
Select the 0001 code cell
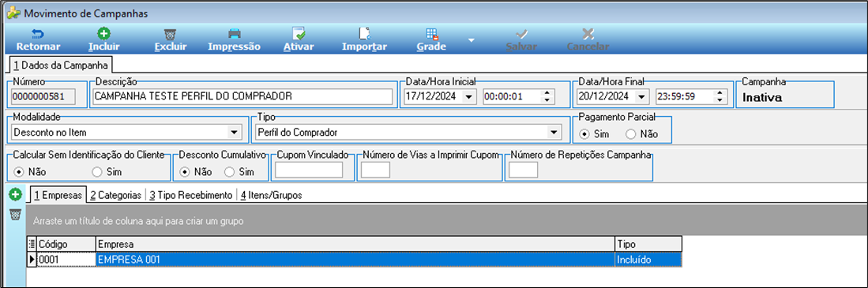[66, 259]
